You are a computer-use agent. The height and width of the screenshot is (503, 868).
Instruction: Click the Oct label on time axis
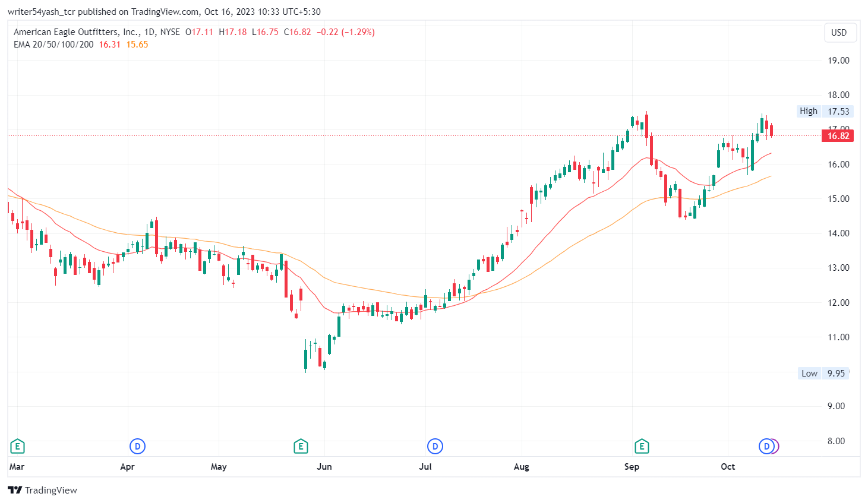coord(728,467)
